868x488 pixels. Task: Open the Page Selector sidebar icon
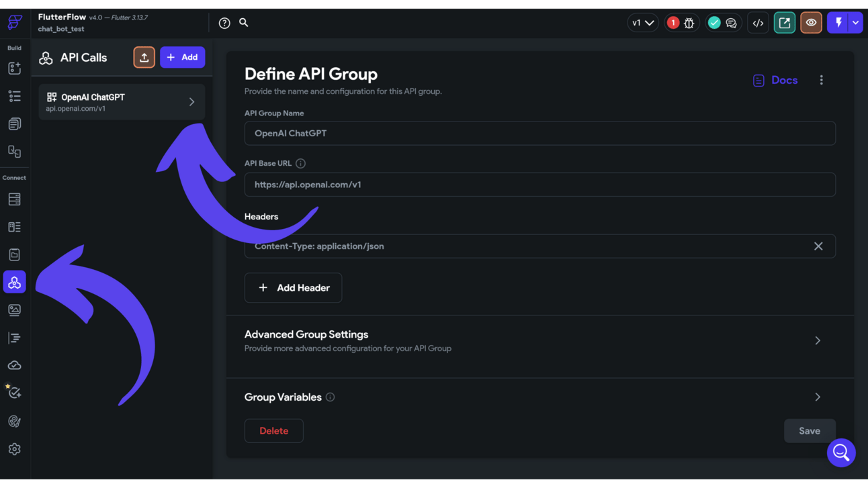point(14,124)
